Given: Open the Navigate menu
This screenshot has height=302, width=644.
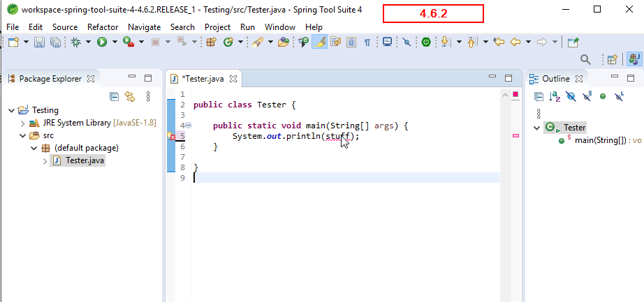Looking at the screenshot, I should coord(144,27).
